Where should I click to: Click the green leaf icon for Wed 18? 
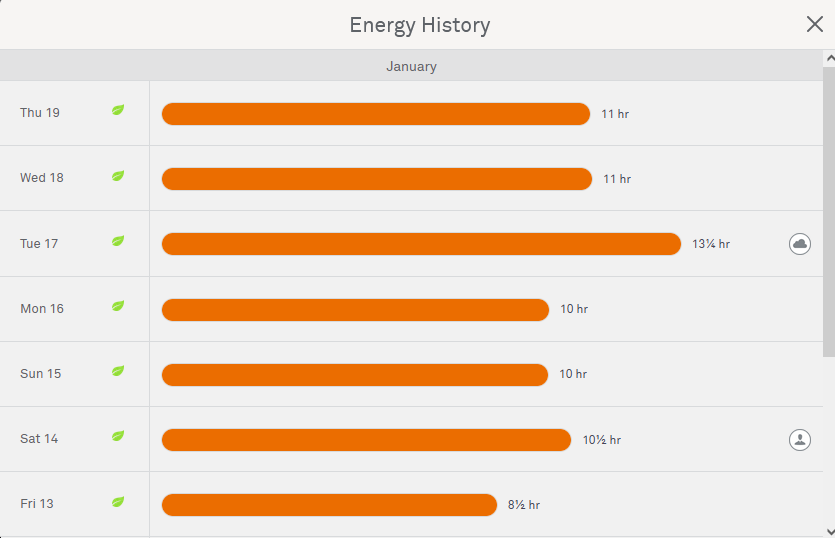tap(118, 176)
